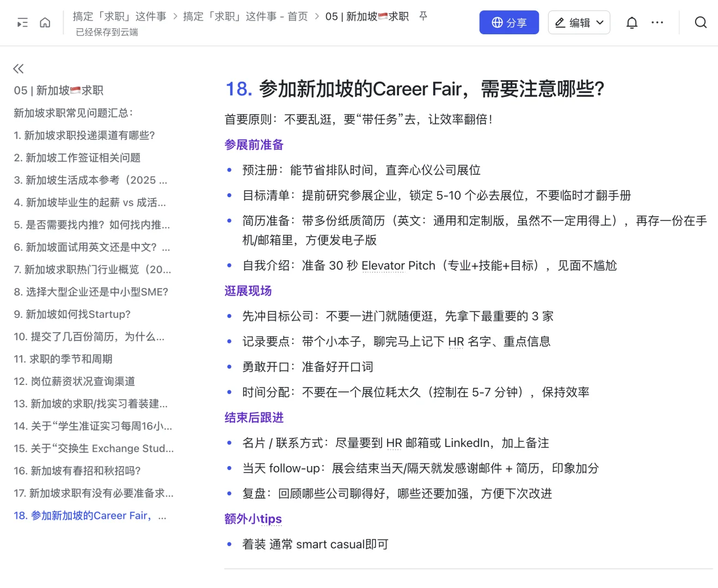Open the more options ellipsis icon
Image resolution: width=718 pixels, height=588 pixels.
[657, 22]
